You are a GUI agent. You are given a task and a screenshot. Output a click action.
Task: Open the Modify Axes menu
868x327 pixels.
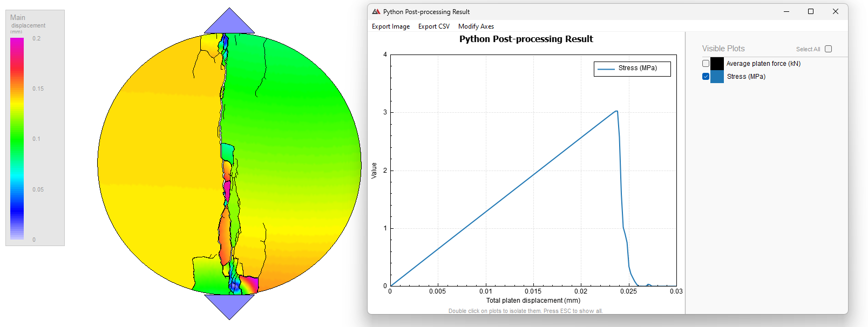[x=476, y=26]
